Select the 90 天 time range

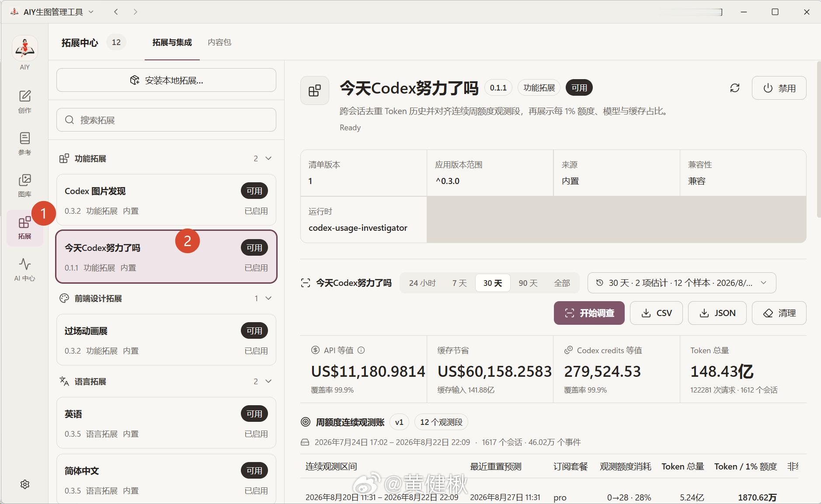[x=528, y=283]
